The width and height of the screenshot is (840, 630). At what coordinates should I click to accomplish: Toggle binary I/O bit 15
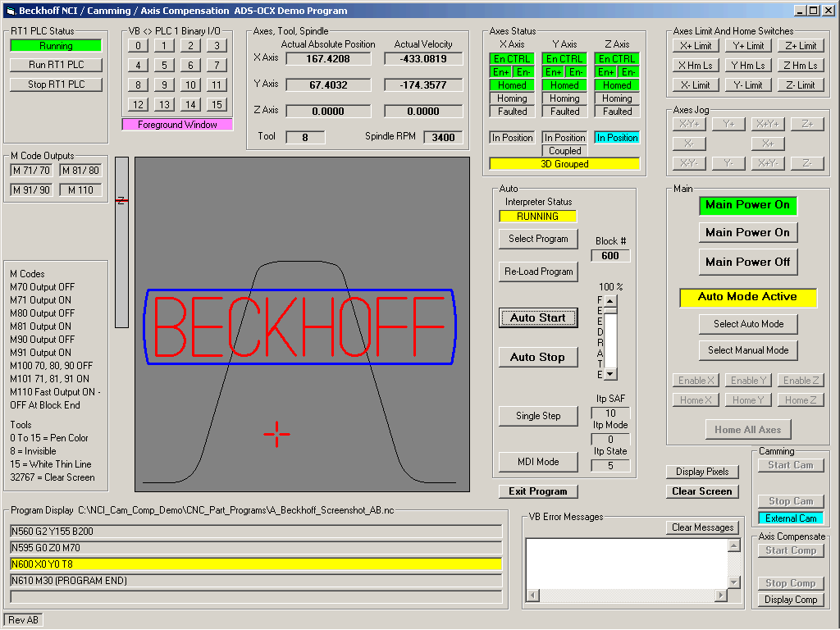coord(217,104)
